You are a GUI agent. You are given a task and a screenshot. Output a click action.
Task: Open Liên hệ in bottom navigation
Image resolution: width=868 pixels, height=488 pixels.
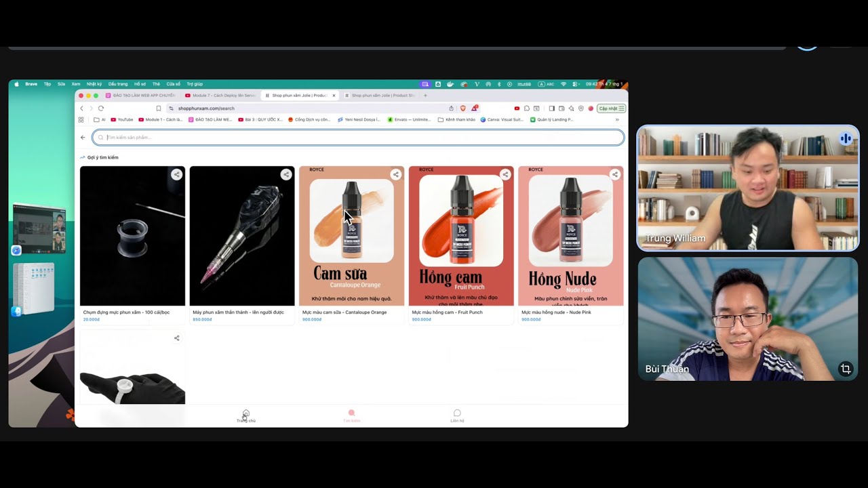[457, 416]
